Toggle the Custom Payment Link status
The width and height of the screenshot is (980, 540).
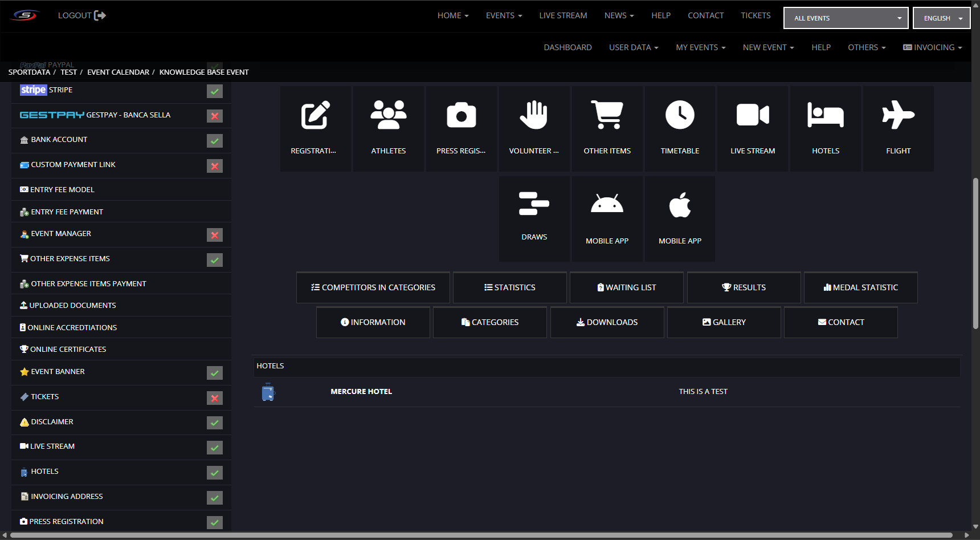tap(215, 166)
